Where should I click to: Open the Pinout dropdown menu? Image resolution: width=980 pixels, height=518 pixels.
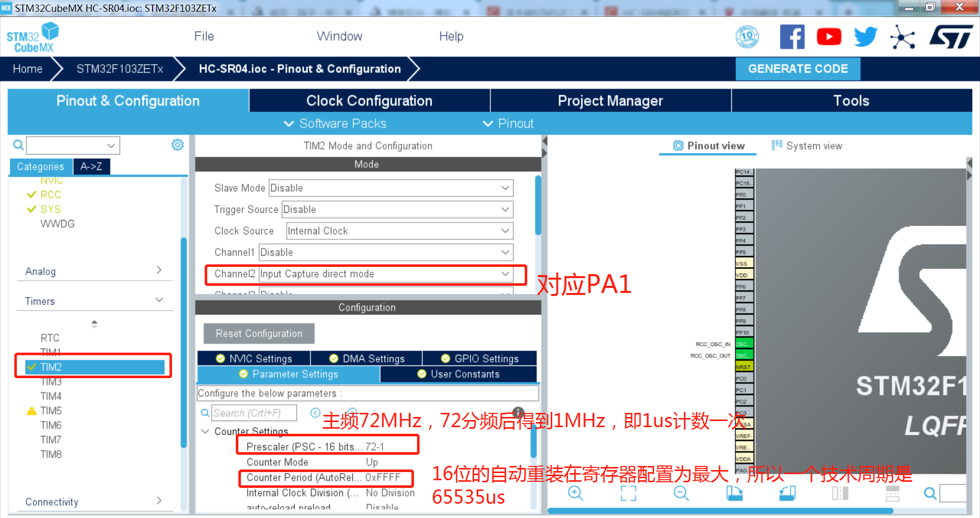pyautogui.click(x=508, y=124)
